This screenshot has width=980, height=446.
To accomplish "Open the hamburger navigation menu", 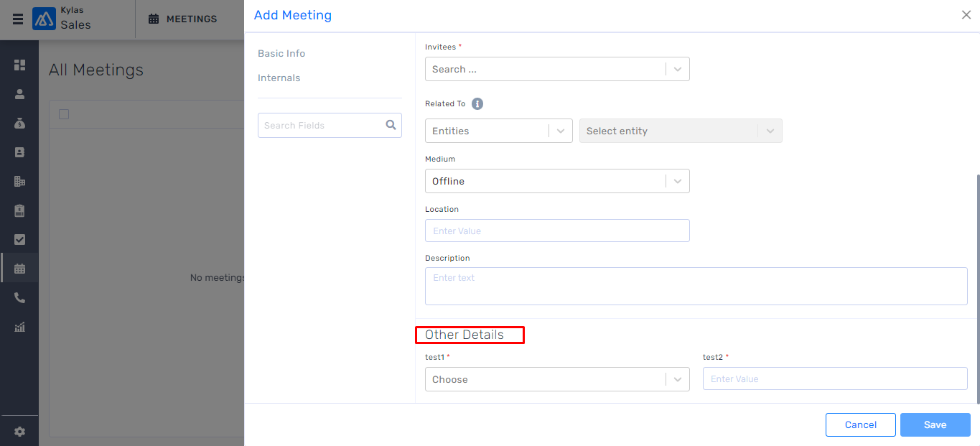I will point(18,19).
